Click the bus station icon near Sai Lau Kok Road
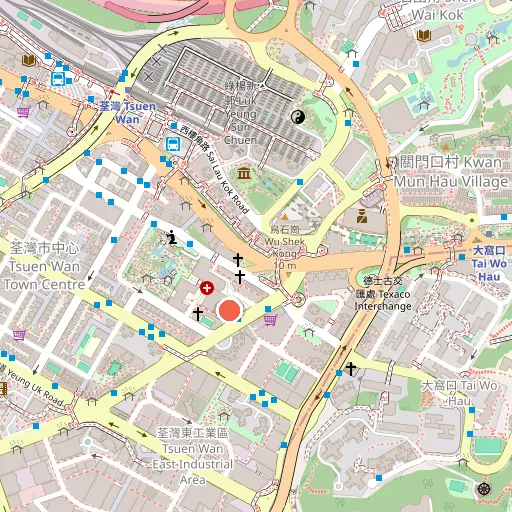 point(173,144)
